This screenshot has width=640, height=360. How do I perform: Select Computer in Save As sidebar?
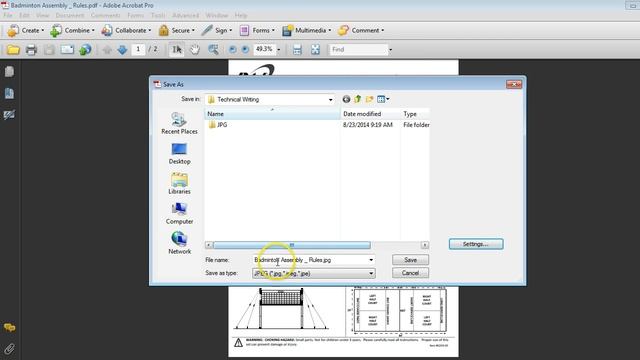(179, 214)
